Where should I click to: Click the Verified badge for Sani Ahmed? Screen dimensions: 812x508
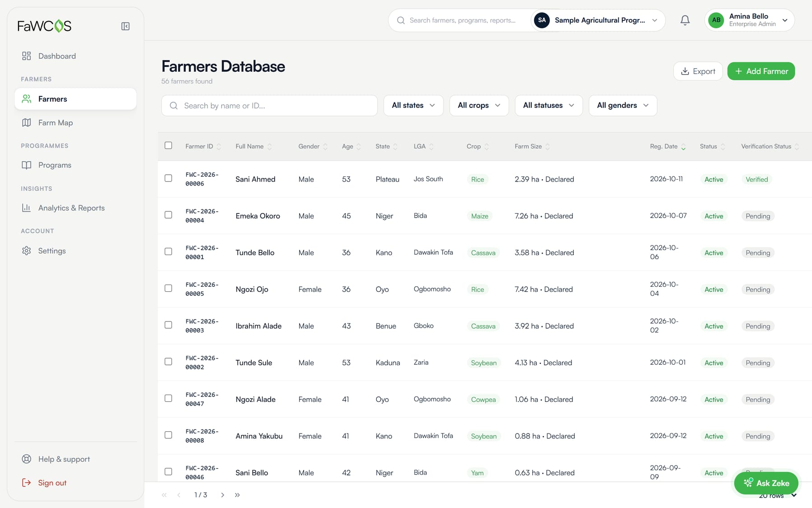tap(757, 179)
